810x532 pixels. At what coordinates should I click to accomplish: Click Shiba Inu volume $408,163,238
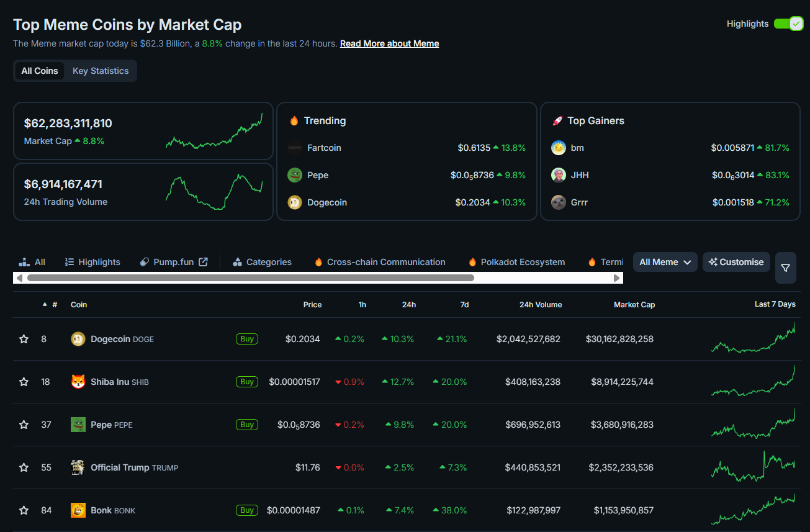coord(533,382)
